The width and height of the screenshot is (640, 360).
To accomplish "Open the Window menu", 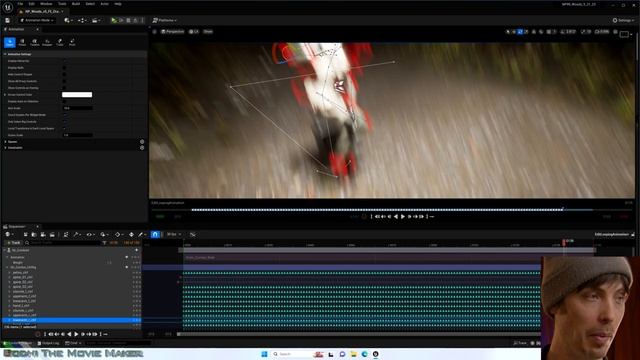I will point(46,4).
